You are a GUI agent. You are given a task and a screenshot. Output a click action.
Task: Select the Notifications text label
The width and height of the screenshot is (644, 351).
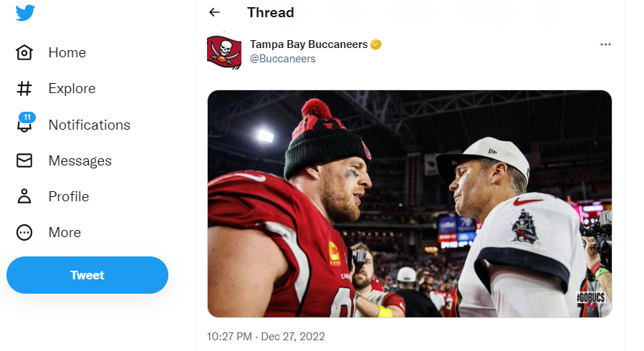tap(90, 125)
